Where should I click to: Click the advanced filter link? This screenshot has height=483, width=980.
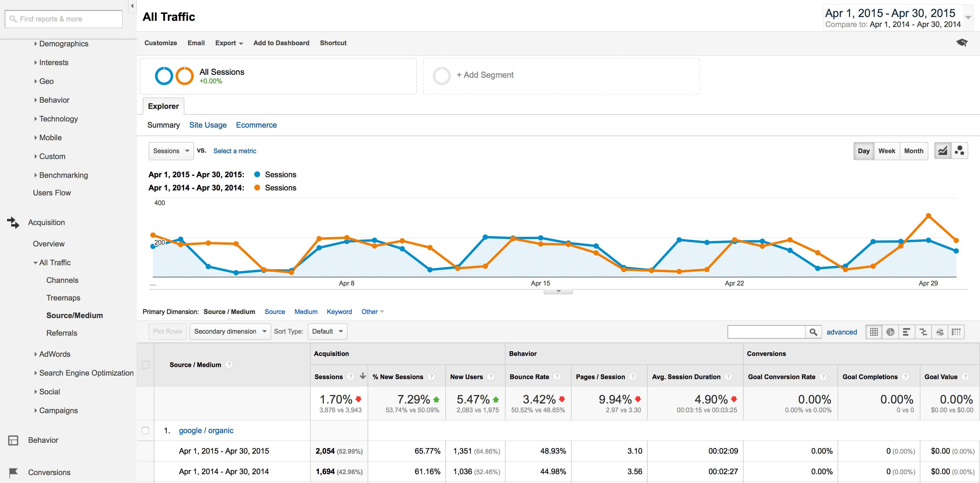[841, 332]
